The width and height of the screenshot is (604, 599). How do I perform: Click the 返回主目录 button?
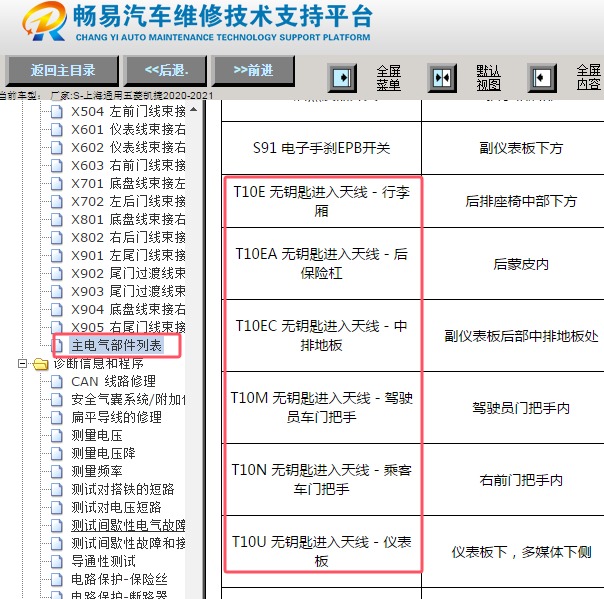62,70
